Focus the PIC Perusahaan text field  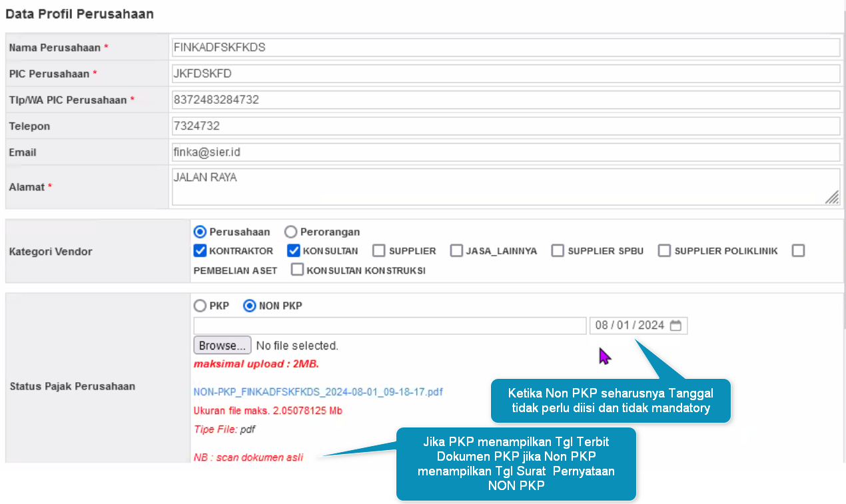(x=505, y=74)
